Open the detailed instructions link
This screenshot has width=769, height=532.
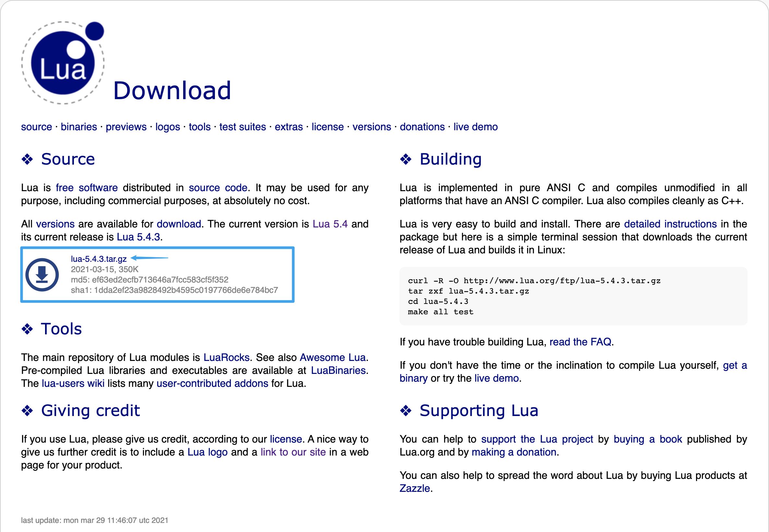tap(670, 224)
